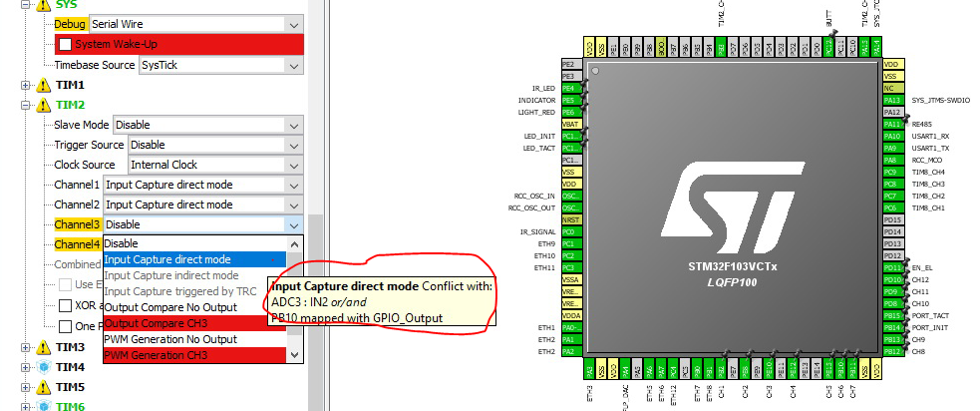This screenshot has height=411, width=980.
Task: Click the unassigned PA12 pin
Action: click(x=892, y=112)
